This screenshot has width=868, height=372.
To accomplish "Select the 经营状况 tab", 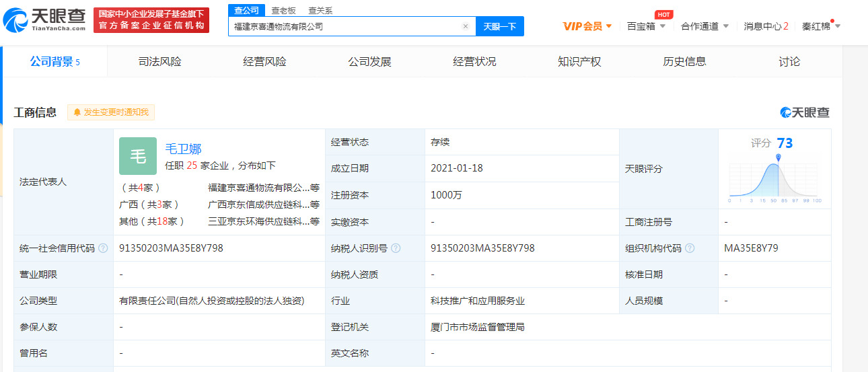I will pos(474,62).
